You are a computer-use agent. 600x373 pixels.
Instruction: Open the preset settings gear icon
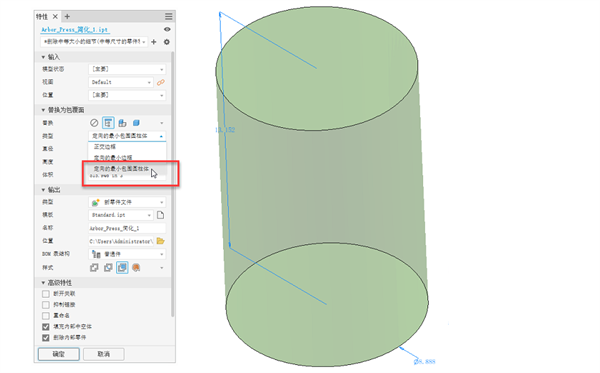click(167, 42)
